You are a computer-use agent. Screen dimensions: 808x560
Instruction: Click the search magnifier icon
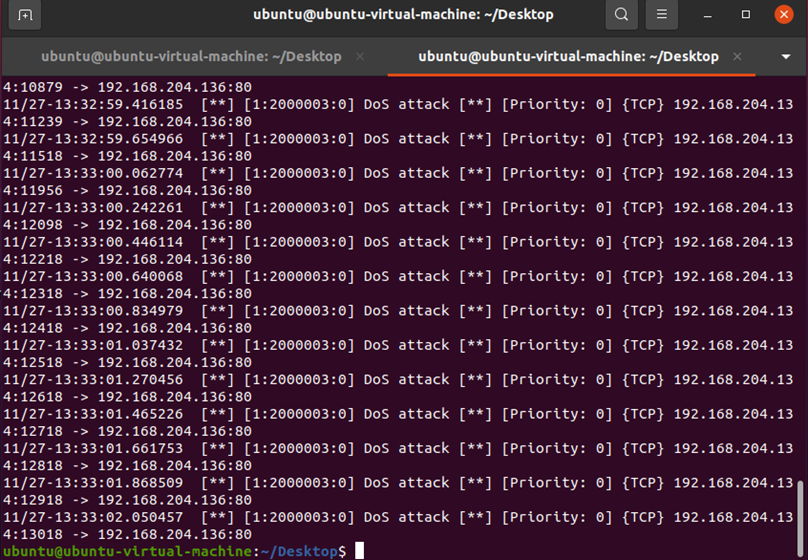point(621,15)
